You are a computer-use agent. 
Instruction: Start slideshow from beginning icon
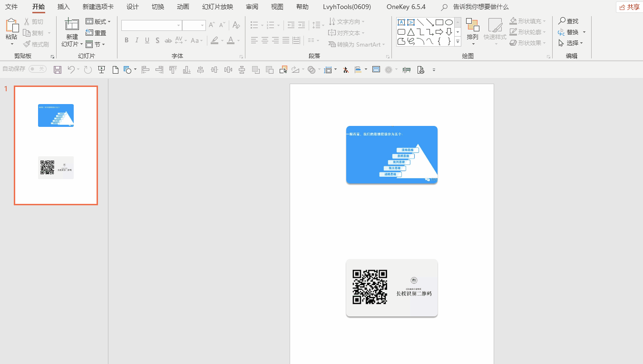pyautogui.click(x=101, y=70)
